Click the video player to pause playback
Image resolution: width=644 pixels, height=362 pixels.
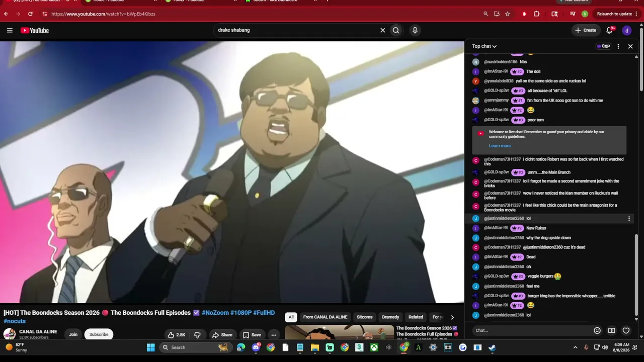click(232, 172)
